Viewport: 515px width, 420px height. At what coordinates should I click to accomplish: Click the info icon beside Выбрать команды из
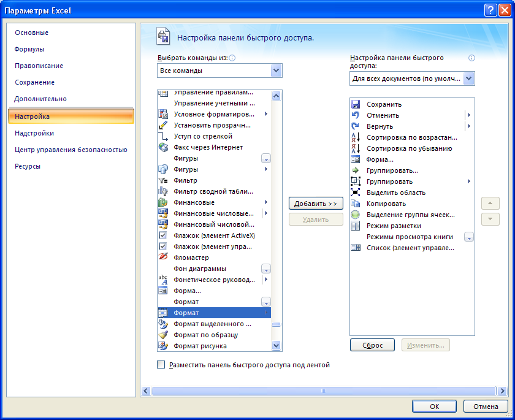pos(232,58)
